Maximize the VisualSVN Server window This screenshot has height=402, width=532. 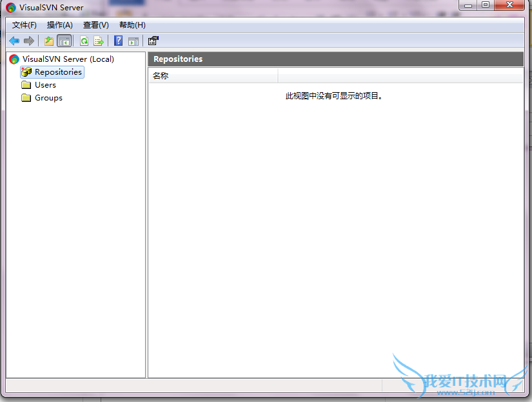click(486, 5)
